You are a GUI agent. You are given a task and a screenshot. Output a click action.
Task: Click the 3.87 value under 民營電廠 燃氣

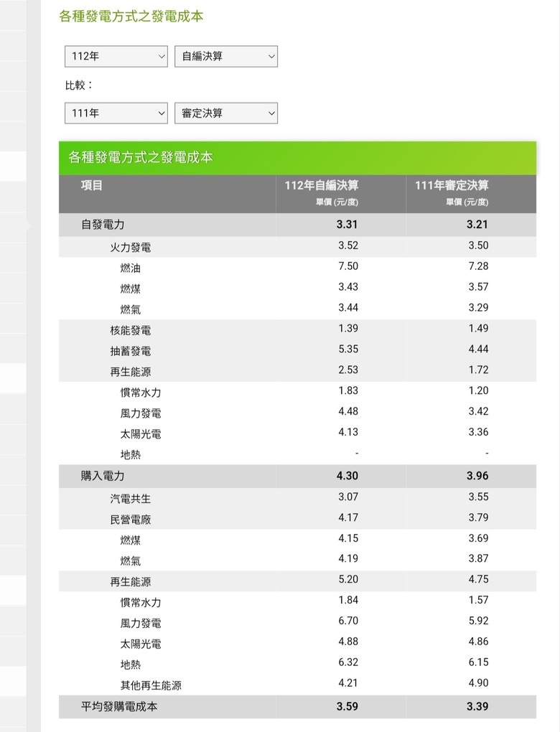pos(479,558)
